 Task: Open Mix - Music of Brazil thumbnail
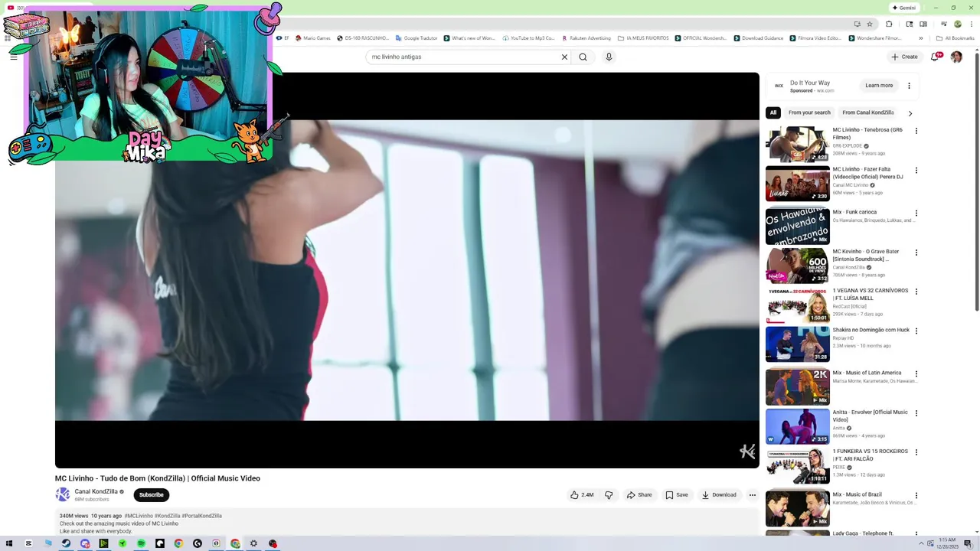pos(798,509)
